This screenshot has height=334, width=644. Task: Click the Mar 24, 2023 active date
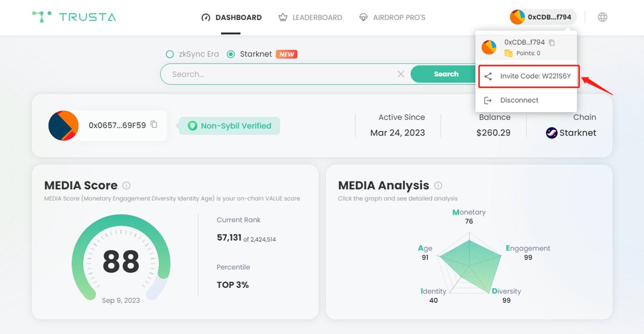398,133
